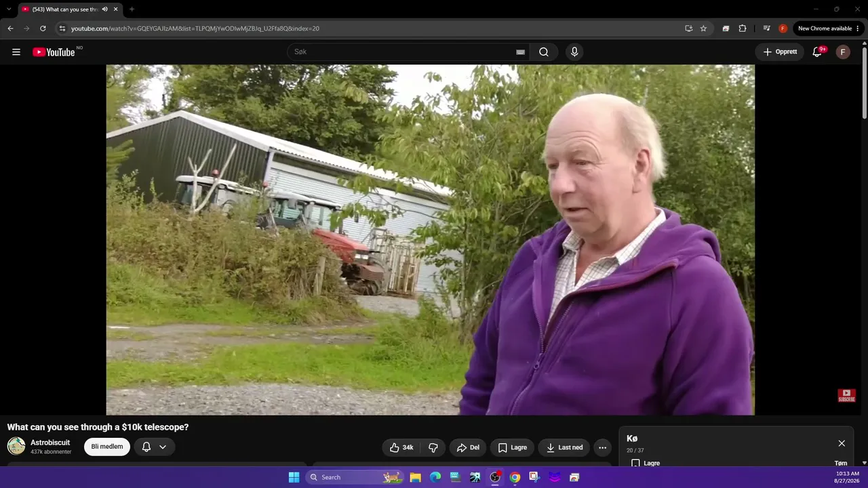This screenshot has height=488, width=868.
Task: Open the taskbar clock and date
Action: pos(847,477)
